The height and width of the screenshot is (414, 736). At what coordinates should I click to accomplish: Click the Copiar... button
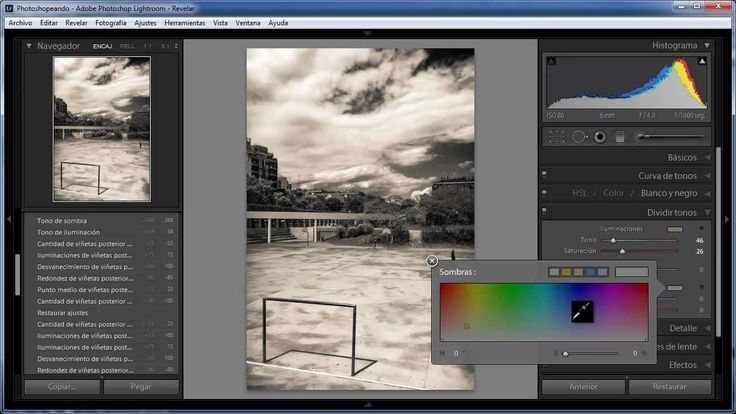62,387
